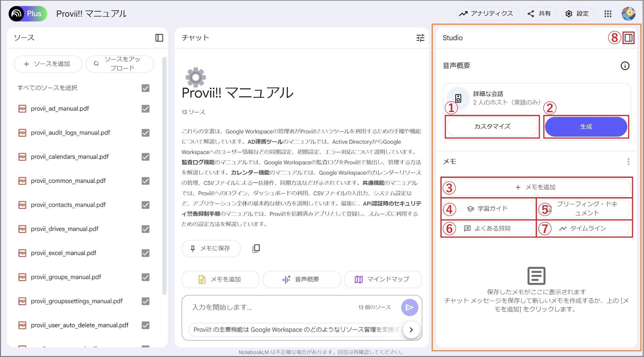The width and height of the screenshot is (644, 357).
Task: Open source provii_excel_manual.pdf
Action: [x=63, y=253]
